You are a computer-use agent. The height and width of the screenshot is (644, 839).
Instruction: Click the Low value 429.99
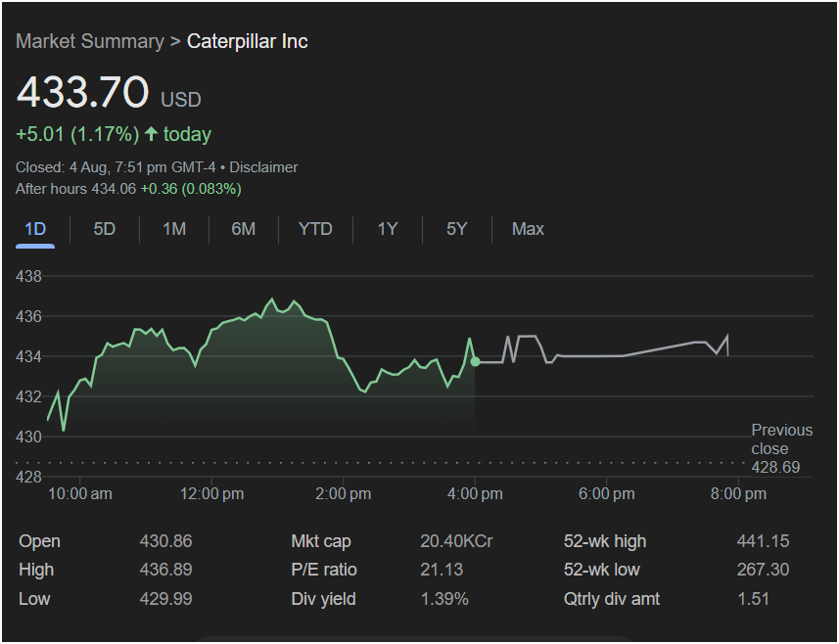pyautogui.click(x=165, y=599)
